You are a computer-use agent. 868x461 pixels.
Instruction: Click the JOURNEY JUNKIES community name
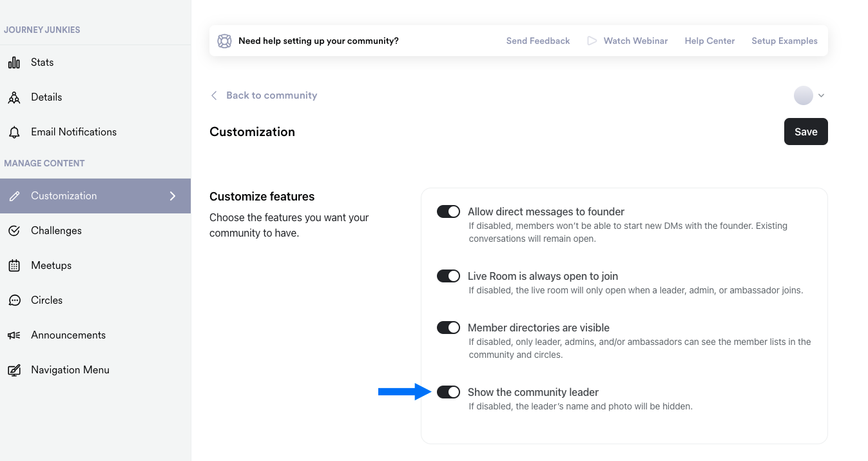42,30
